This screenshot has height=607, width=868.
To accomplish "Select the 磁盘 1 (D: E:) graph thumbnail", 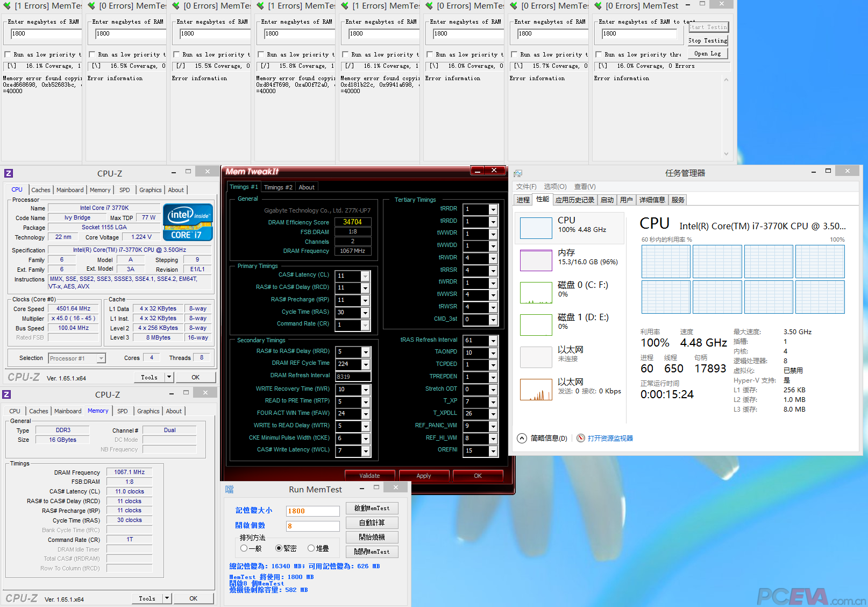I will tap(536, 325).
